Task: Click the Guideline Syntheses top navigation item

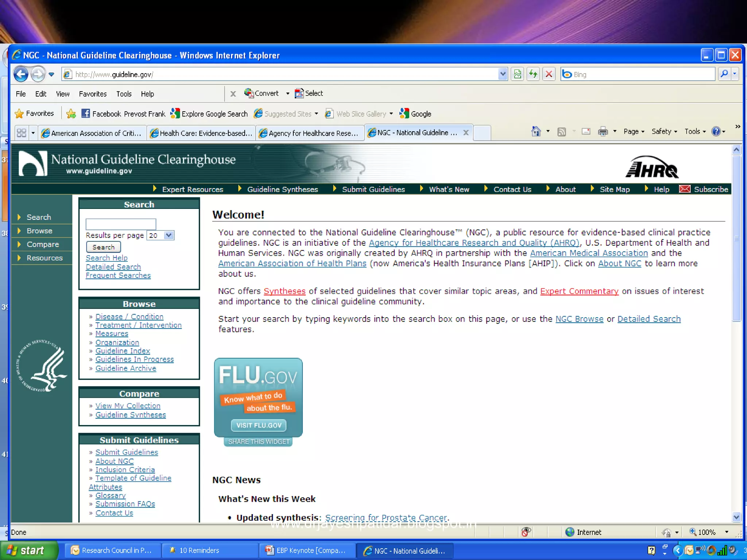Action: pos(282,189)
